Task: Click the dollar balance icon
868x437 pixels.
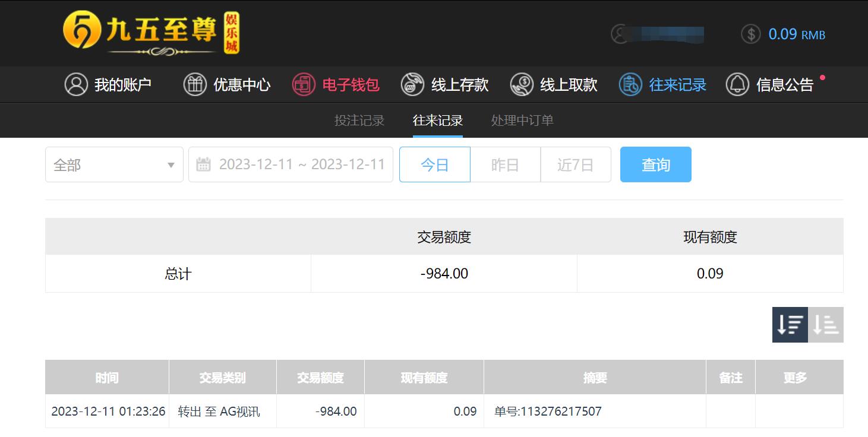Action: [x=751, y=34]
